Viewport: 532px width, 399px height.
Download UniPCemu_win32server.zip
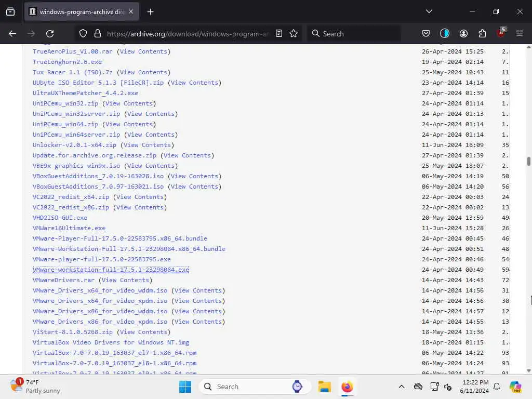pos(76,114)
